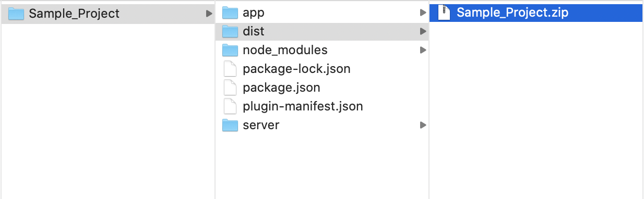Expand Sample_Project using its arrow

coord(209,13)
